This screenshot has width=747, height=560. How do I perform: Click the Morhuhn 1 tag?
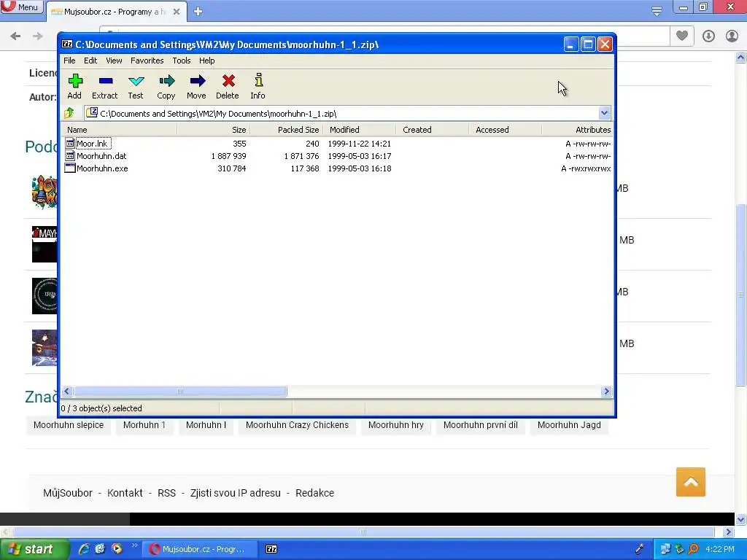tap(144, 425)
